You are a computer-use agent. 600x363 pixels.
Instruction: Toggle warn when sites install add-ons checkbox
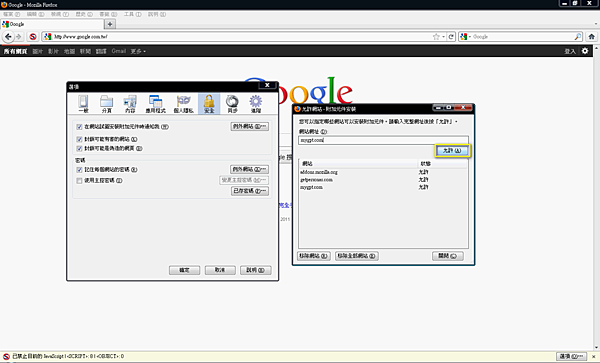[x=79, y=127]
